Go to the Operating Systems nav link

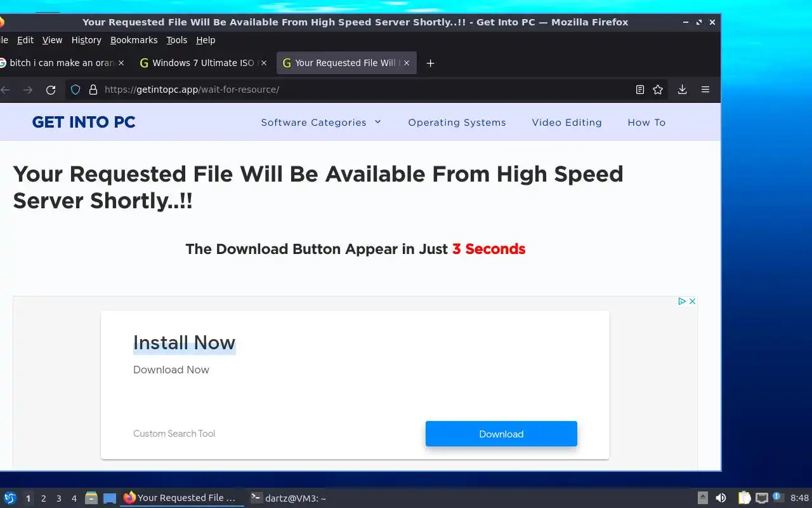[457, 123]
